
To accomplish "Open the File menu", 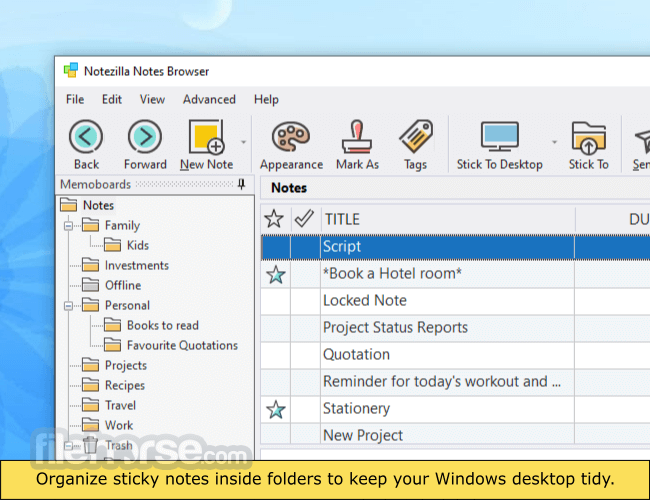I will 75,100.
